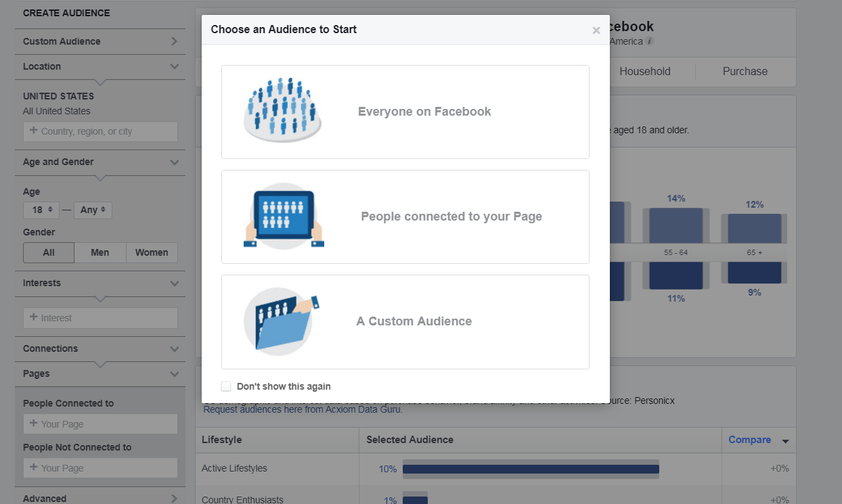The image size is (842, 504).
Task: Tick the Don't show this again checkbox
Action: pos(226,386)
